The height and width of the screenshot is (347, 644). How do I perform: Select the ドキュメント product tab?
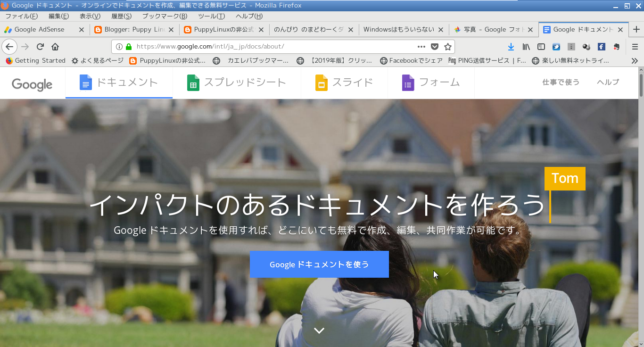pyautogui.click(x=119, y=83)
